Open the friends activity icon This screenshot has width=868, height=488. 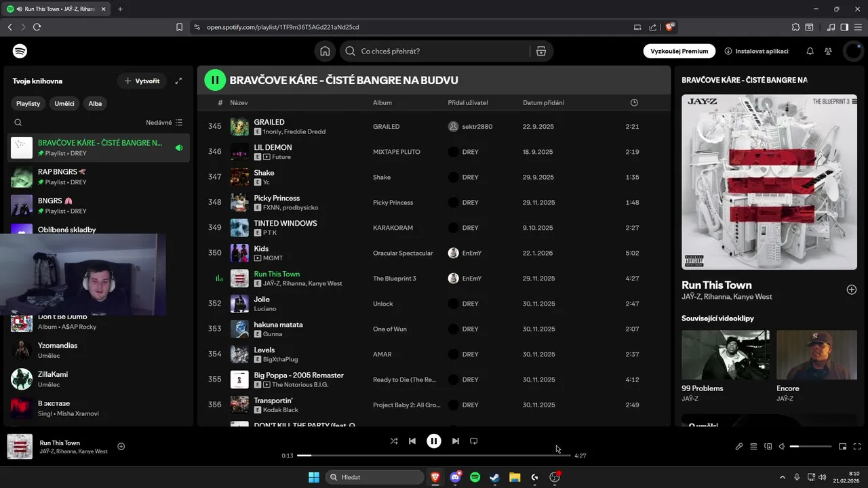[x=828, y=51]
